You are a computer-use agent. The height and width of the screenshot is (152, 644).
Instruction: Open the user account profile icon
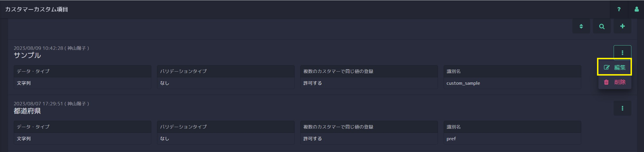coord(637,9)
